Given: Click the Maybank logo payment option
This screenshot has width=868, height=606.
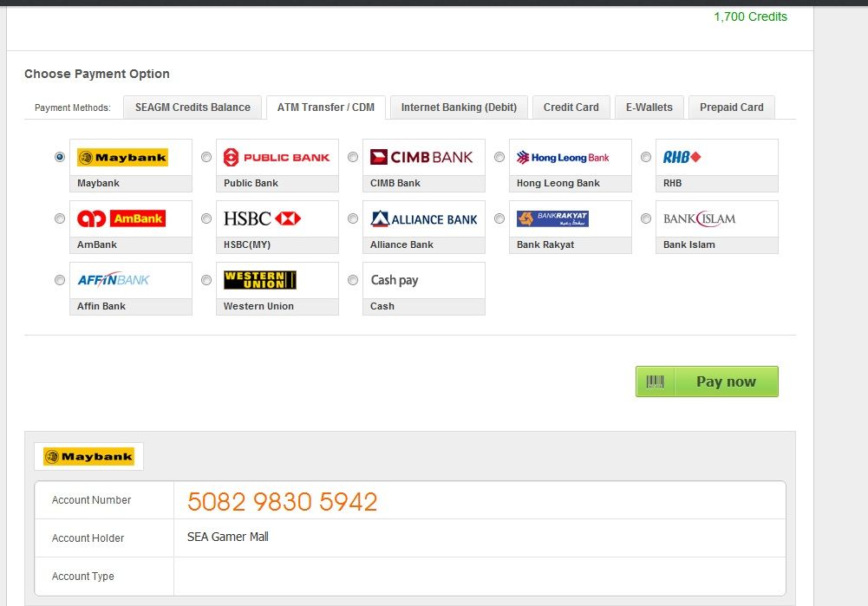Looking at the screenshot, I should 122,158.
